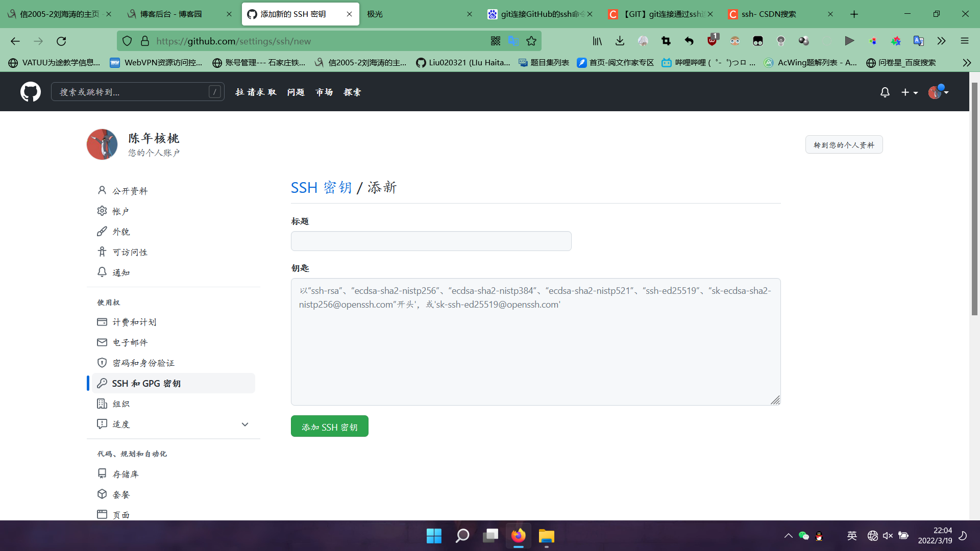This screenshot has height=551, width=980.
Task: Open the Firefox downloads arrow icon
Action: (620, 41)
